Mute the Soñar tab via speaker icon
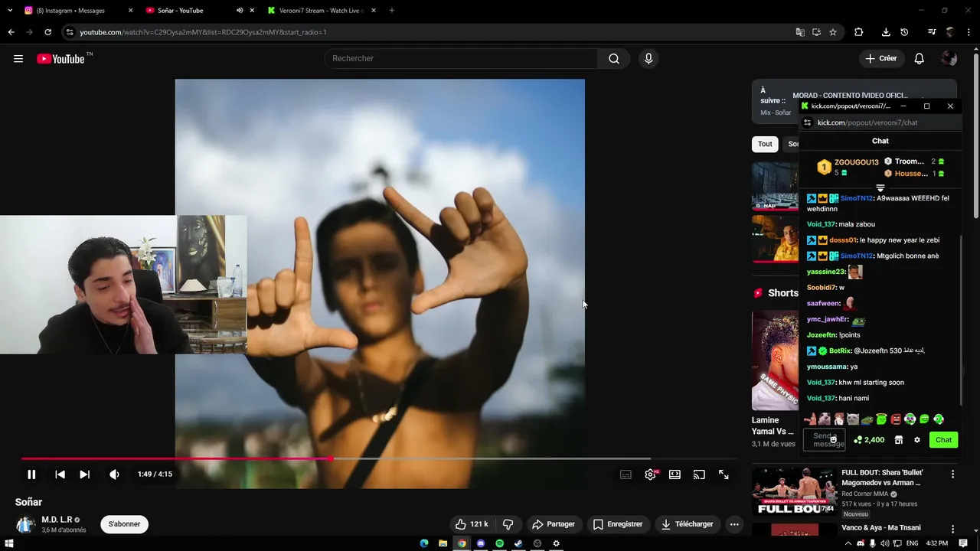The height and width of the screenshot is (551, 980). click(x=240, y=11)
